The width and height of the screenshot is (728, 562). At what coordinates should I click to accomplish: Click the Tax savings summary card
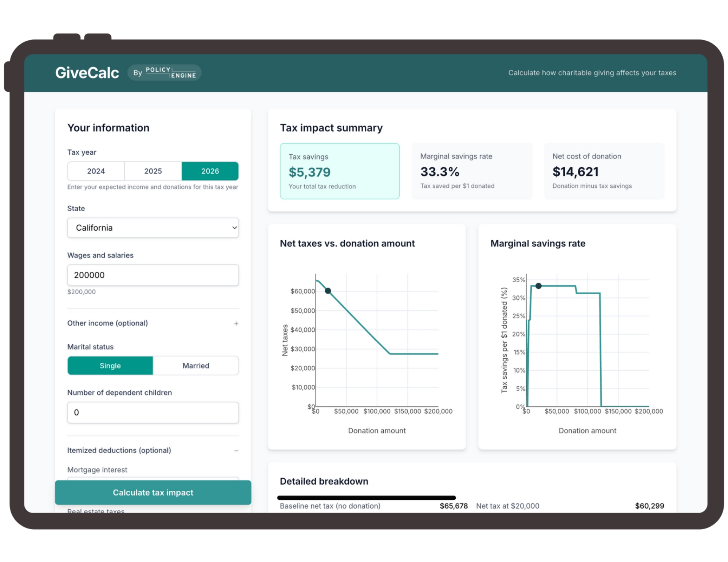coord(340,171)
